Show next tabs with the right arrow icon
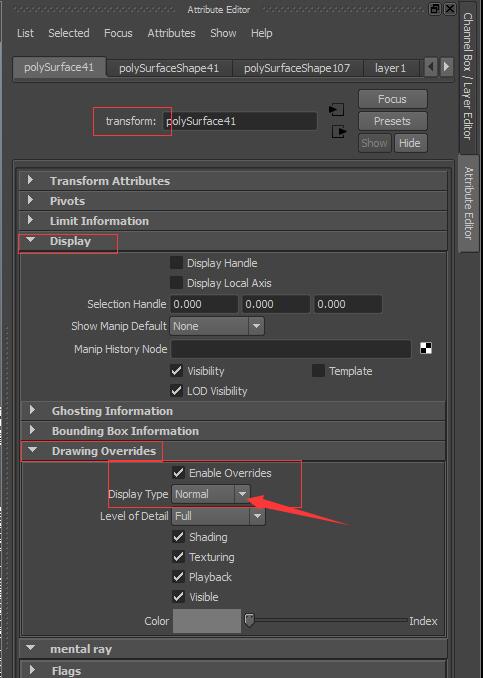The image size is (483, 678). [447, 67]
